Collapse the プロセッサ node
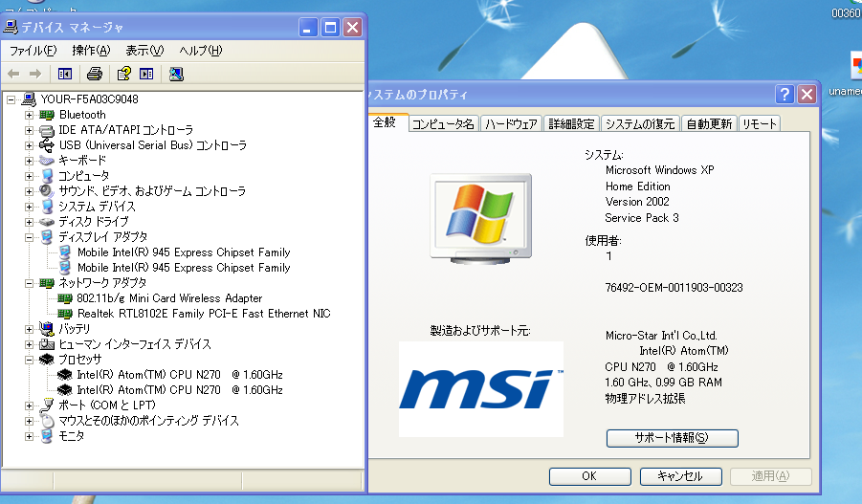The width and height of the screenshot is (862, 504). tap(29, 360)
